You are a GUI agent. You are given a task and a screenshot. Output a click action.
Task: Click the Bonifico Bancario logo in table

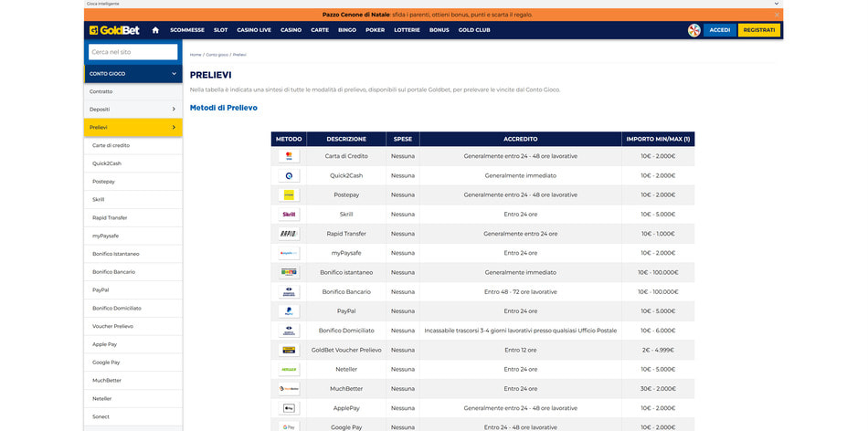(289, 291)
